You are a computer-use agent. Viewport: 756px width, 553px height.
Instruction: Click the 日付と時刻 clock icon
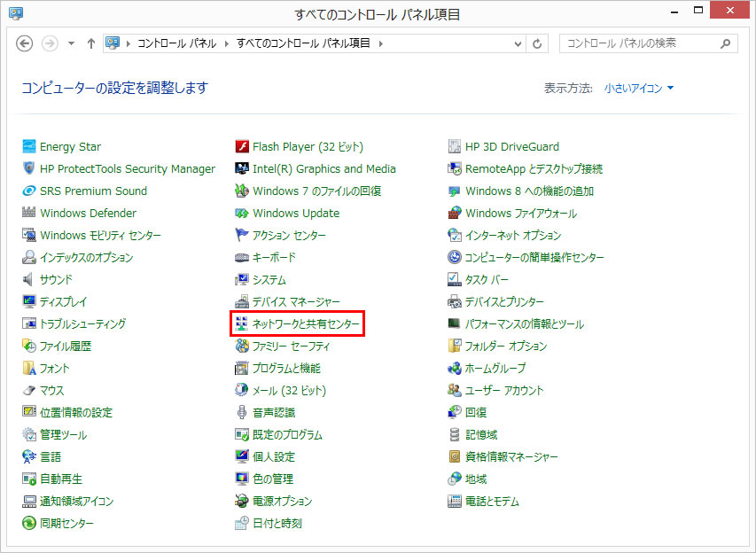coord(242,523)
